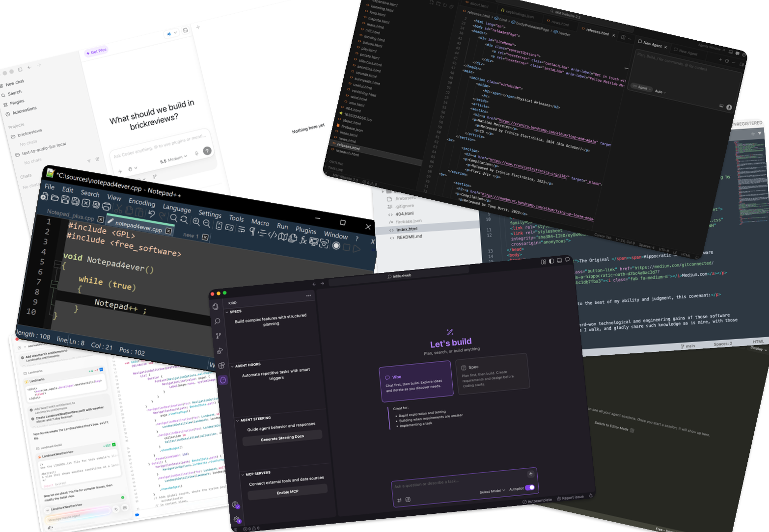This screenshot has width=769, height=532.
Task: Close notepad4ever.cpp tab in Notepad++
Action: click(168, 231)
